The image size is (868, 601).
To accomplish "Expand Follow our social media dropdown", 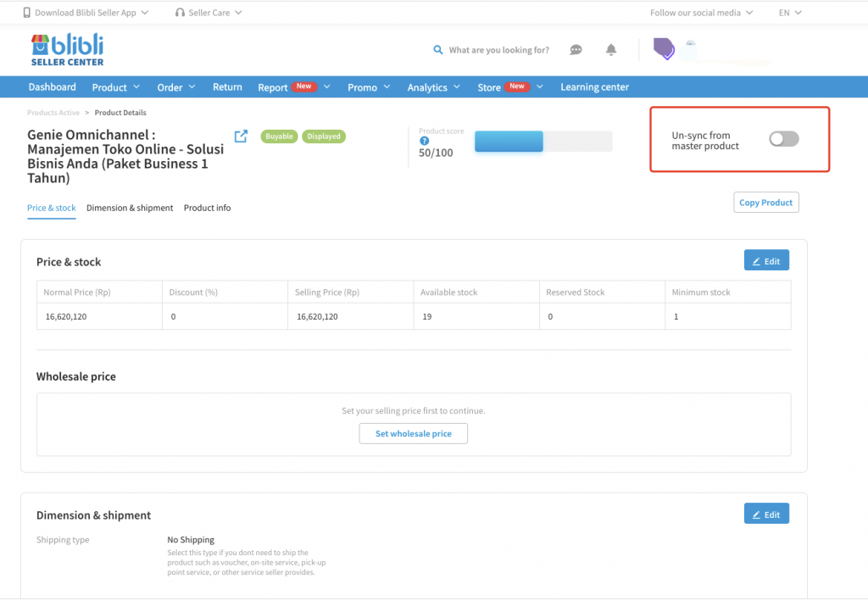I will coord(749,13).
